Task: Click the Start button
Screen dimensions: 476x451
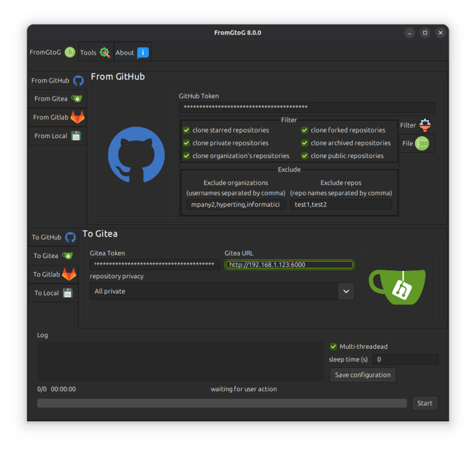Action: (x=425, y=403)
